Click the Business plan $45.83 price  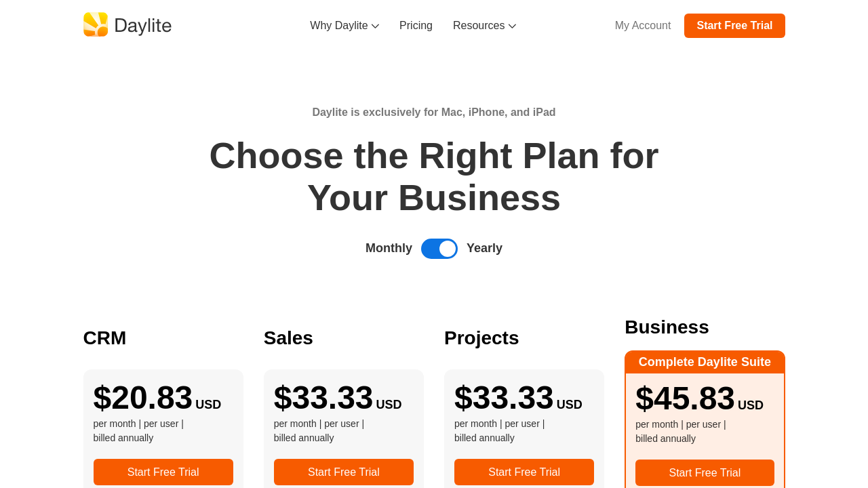[x=685, y=399]
